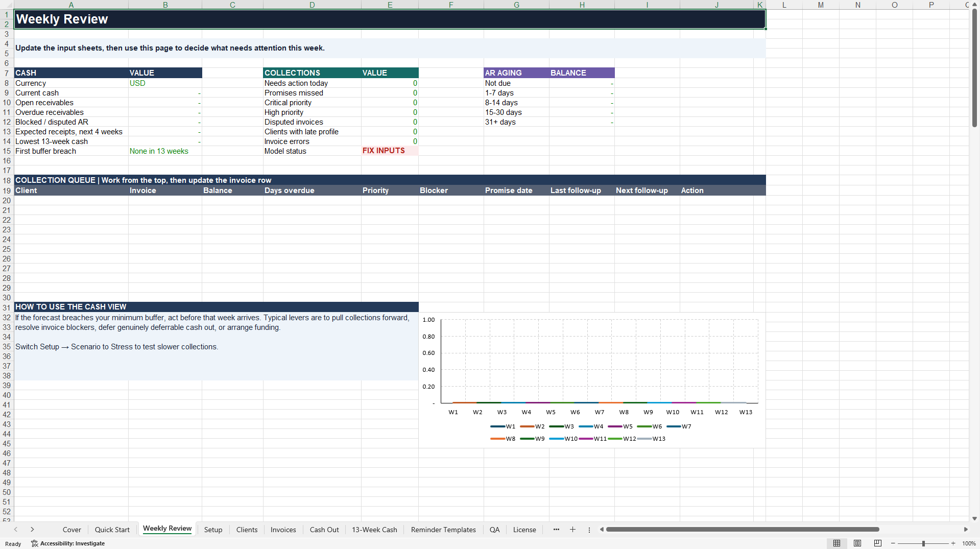The image size is (980, 549).
Task: Click the previous sheet navigation arrow
Action: (16, 530)
